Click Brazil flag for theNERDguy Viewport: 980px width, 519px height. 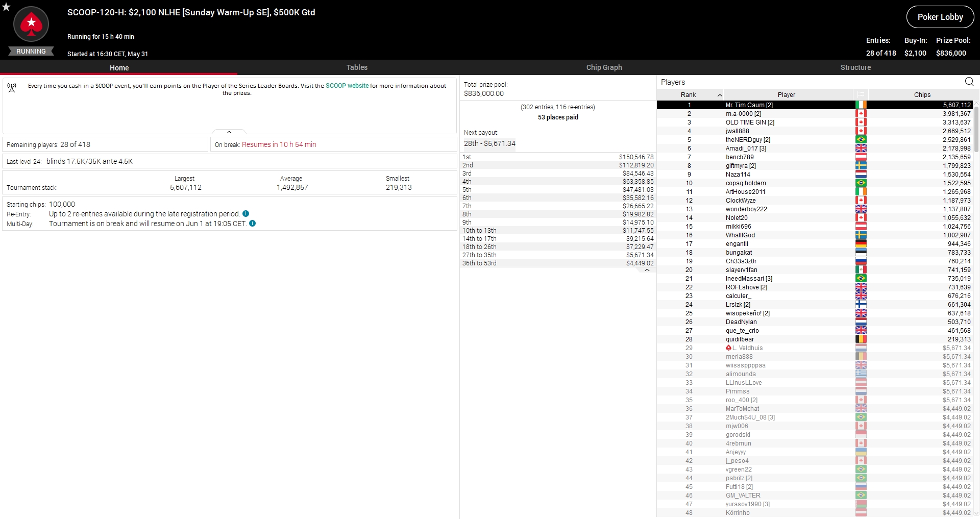(861, 140)
